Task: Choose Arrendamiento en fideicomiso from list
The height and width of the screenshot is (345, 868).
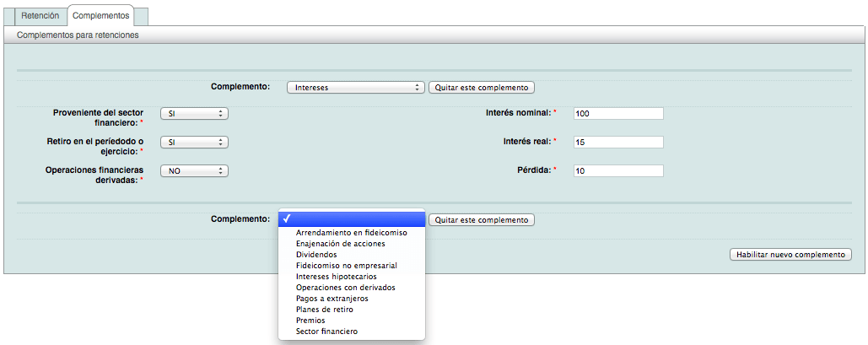Action: pos(351,233)
